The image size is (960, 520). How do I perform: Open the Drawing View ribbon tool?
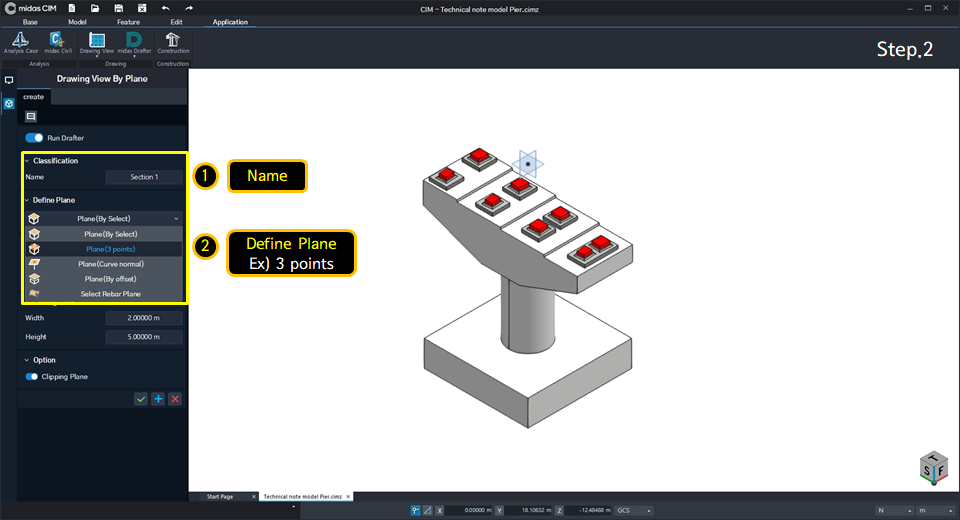point(97,42)
